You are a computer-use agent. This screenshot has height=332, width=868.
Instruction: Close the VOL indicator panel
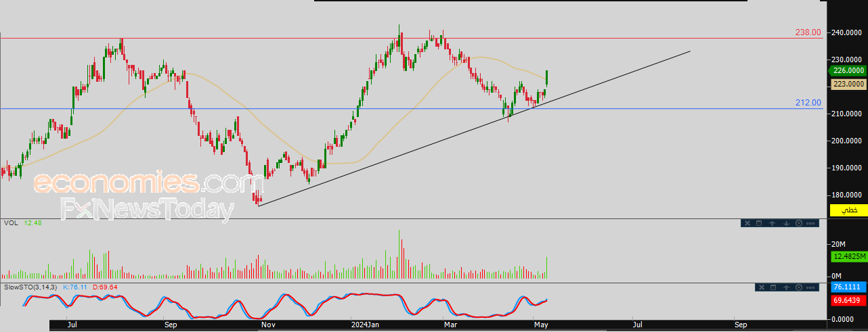pyautogui.click(x=747, y=223)
